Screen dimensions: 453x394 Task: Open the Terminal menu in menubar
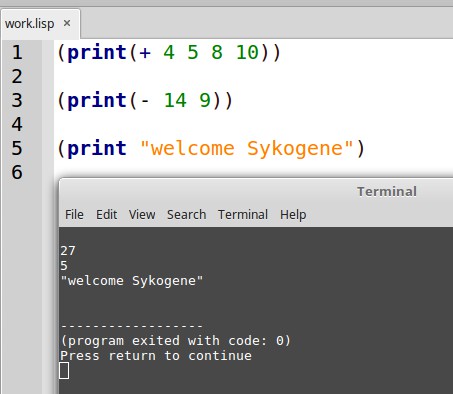[x=243, y=215]
